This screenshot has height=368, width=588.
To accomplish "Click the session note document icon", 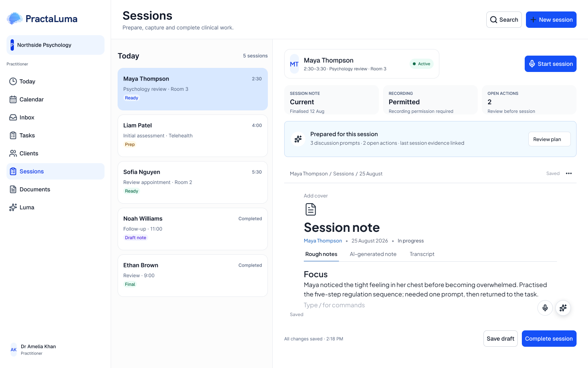I will tap(311, 209).
